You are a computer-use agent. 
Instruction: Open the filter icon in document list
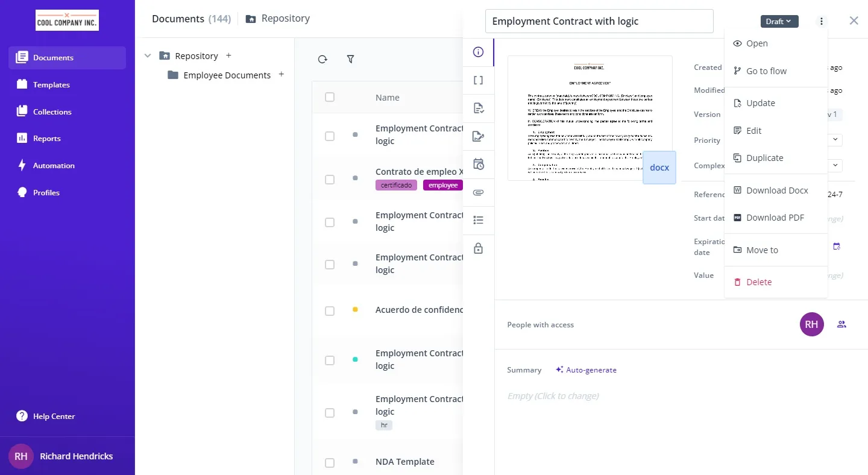(350, 59)
